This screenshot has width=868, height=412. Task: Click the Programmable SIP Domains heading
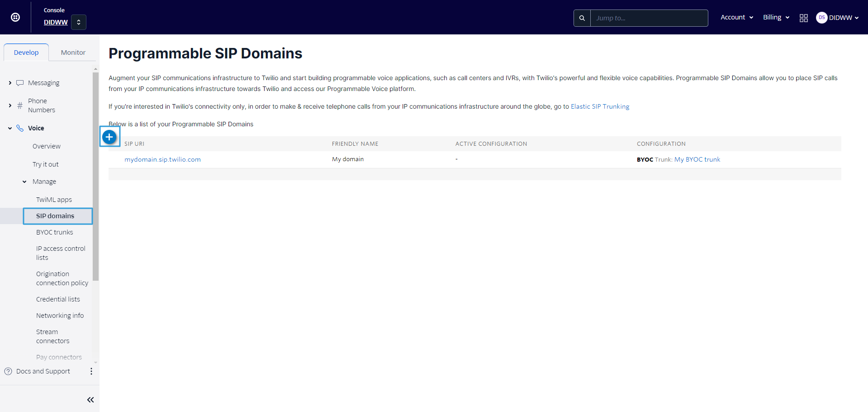[x=205, y=53]
